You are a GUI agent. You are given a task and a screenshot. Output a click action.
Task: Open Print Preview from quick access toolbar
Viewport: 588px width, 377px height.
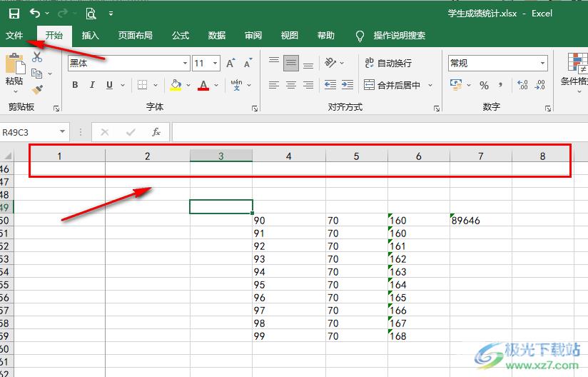[91, 14]
